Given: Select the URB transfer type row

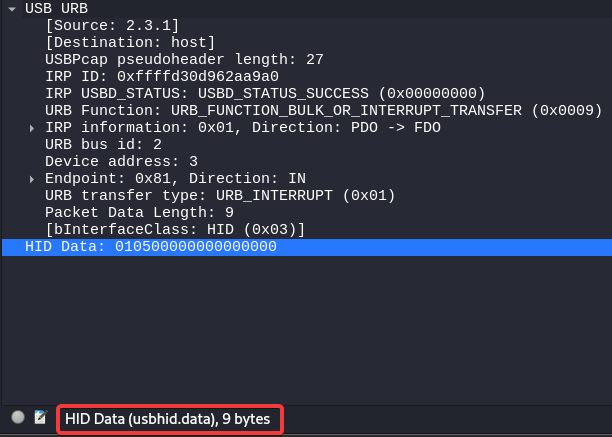Looking at the screenshot, I should [x=220, y=195].
